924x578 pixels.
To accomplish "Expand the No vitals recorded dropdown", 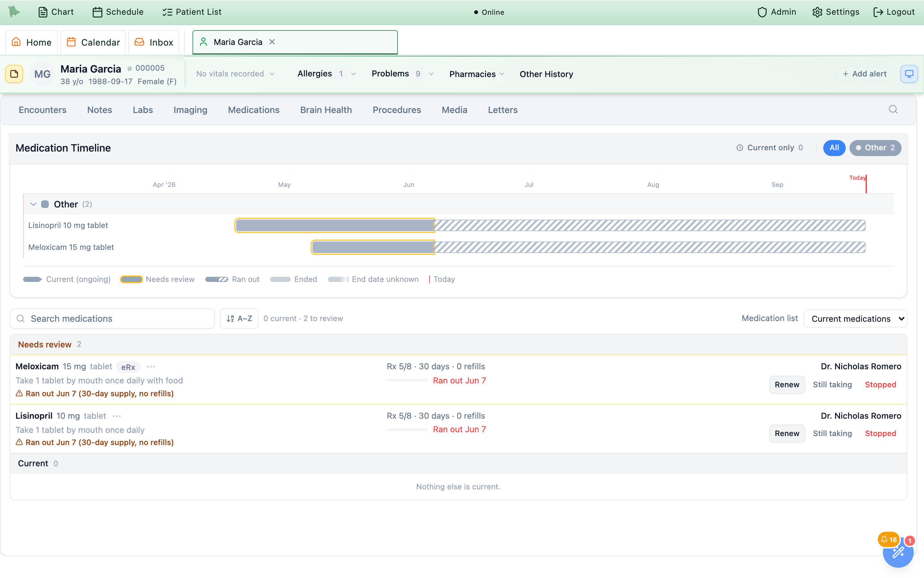I will point(235,74).
